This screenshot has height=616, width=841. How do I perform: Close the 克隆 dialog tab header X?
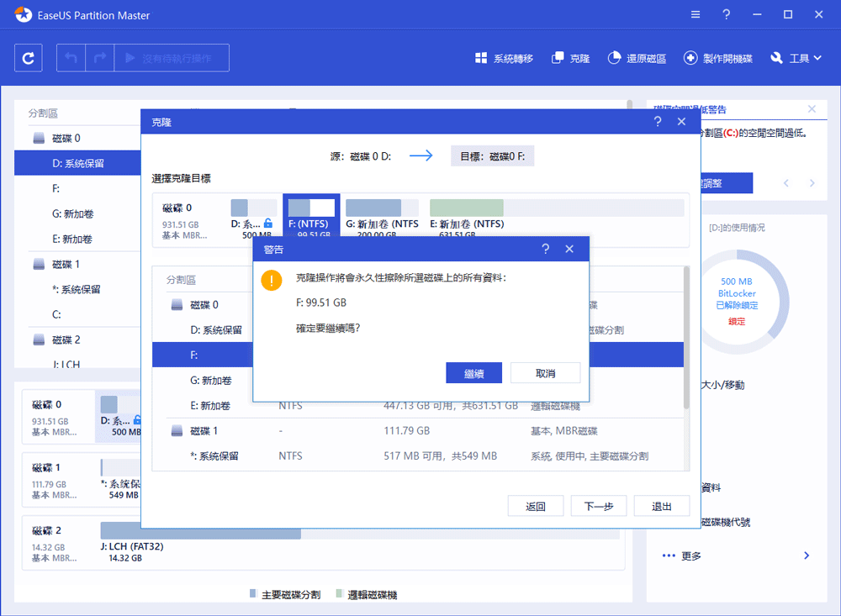[x=682, y=121]
